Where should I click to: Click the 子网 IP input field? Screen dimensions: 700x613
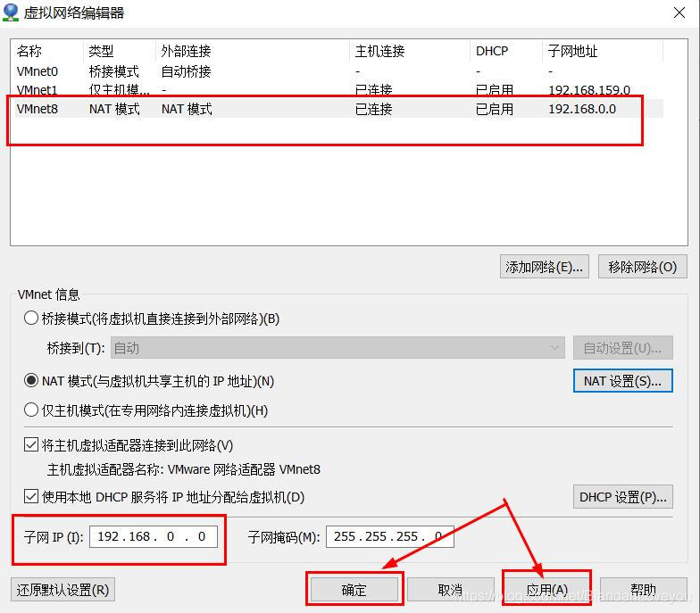click(x=154, y=536)
